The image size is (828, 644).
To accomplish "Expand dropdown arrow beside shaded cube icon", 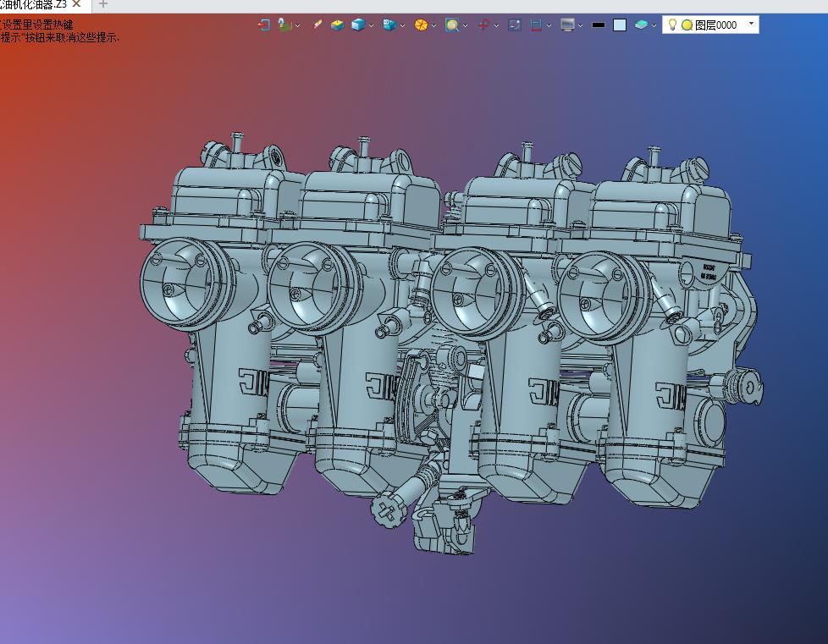I will tap(371, 25).
